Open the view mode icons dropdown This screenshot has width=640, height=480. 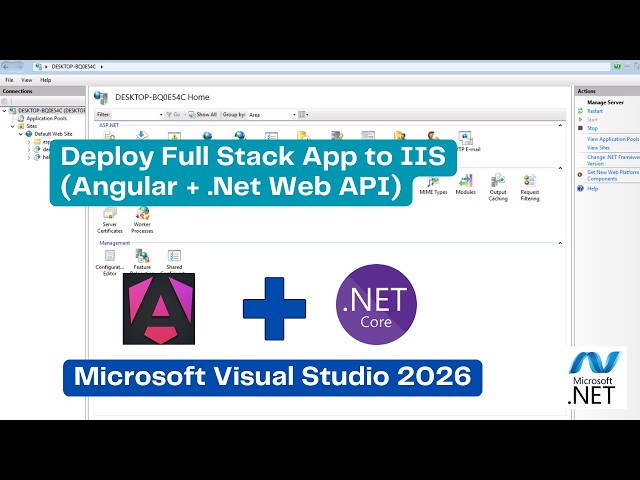[x=303, y=115]
